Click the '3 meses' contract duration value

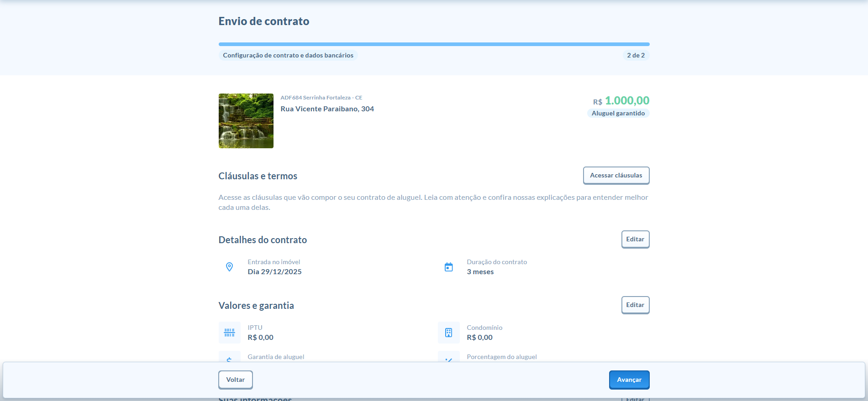pos(480,272)
